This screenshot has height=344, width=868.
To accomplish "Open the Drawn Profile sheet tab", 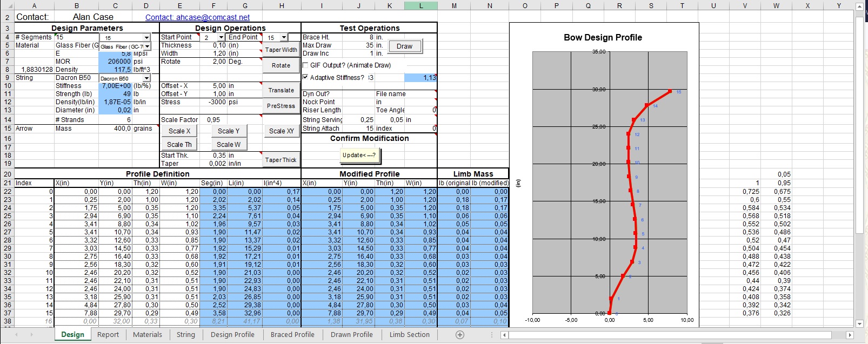I will click(351, 335).
